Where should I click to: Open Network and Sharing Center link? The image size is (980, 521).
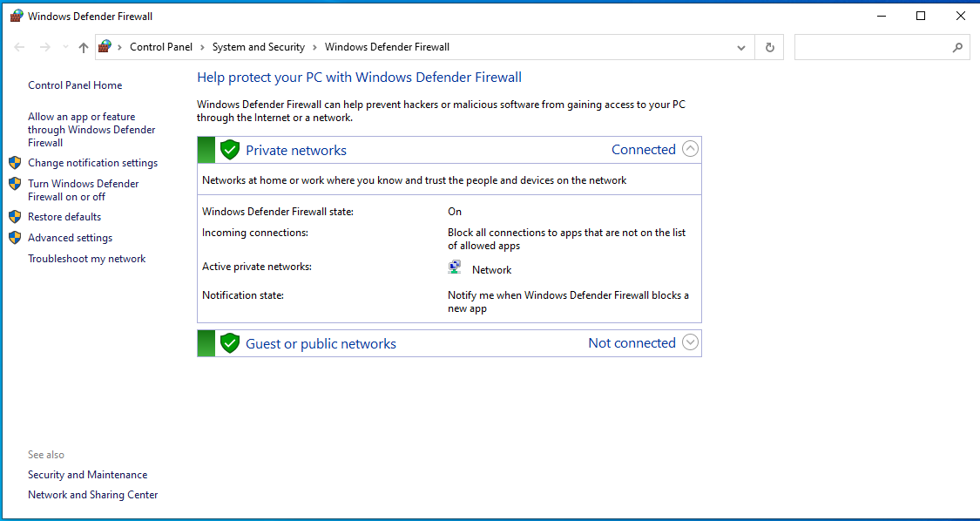93,495
